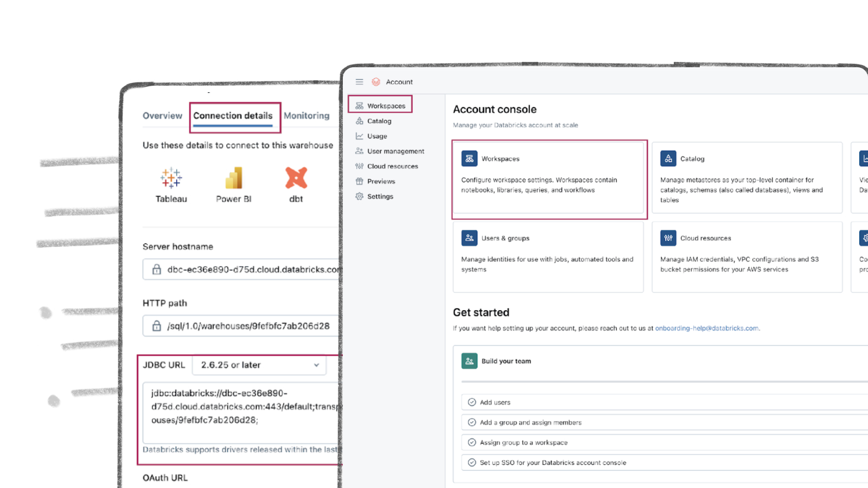Open the Workspaces card description
Image resolution: width=868 pixels, height=488 pixels.
[x=539, y=185]
